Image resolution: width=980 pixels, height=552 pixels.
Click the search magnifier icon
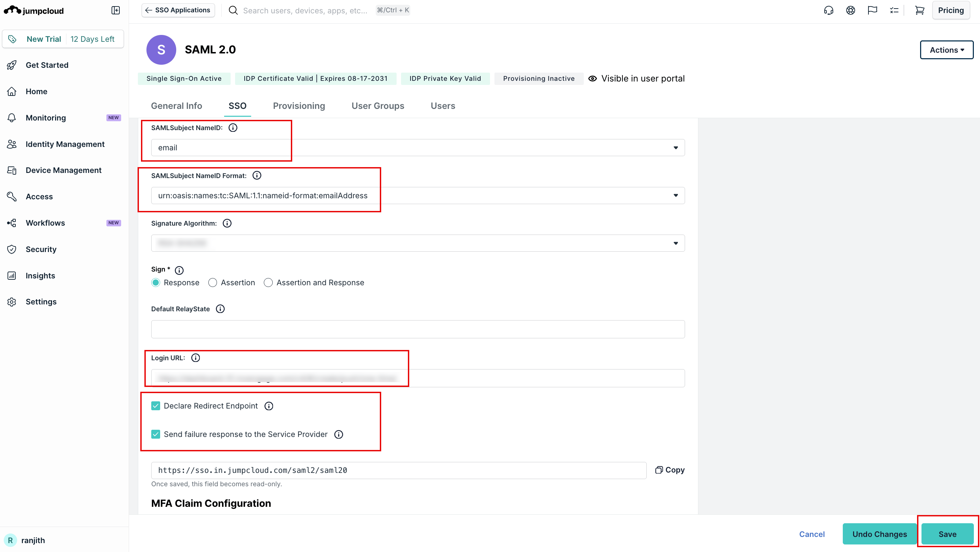pos(233,10)
